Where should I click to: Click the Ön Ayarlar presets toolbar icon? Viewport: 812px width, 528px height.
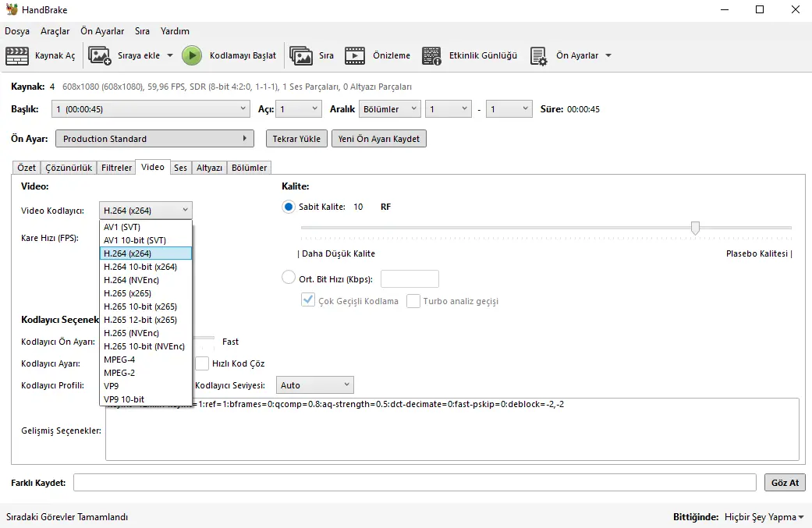point(538,55)
